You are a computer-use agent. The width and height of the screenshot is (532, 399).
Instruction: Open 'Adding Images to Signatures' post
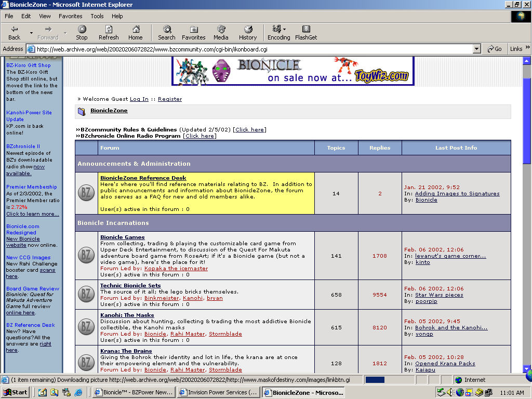[x=457, y=193]
